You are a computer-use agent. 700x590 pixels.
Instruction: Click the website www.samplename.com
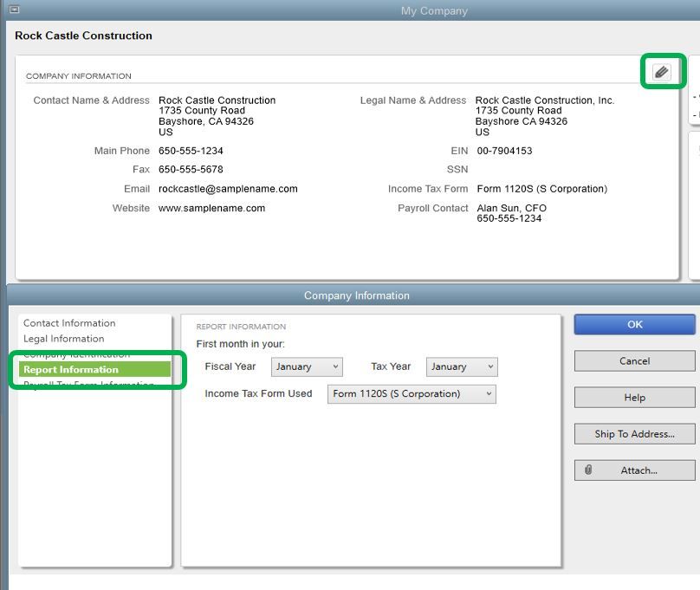211,208
